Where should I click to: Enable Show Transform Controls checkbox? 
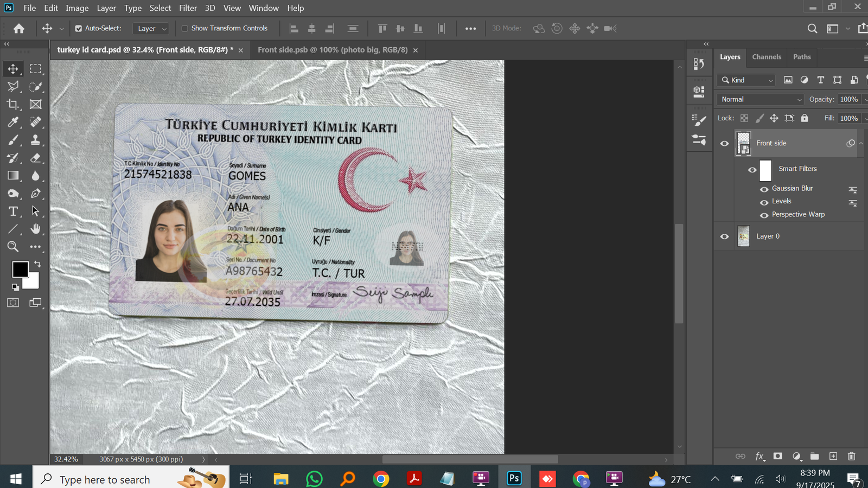point(185,28)
